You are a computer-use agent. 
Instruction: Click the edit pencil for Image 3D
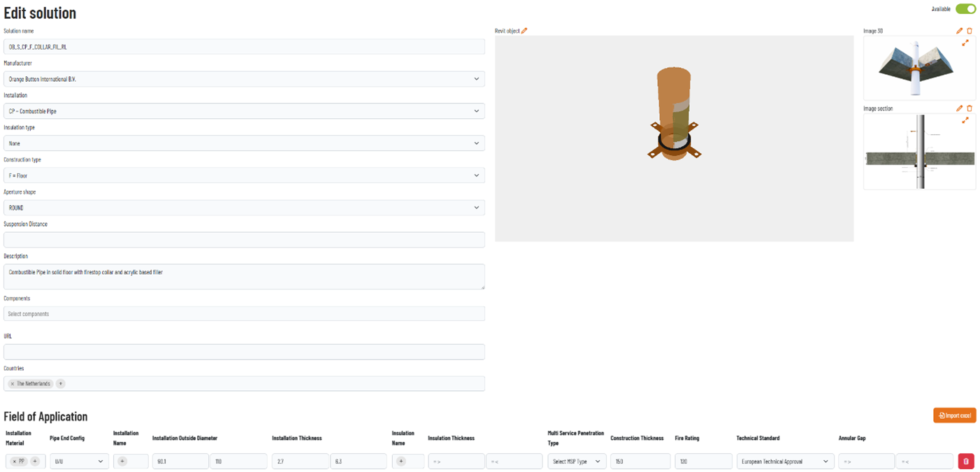pos(959,31)
